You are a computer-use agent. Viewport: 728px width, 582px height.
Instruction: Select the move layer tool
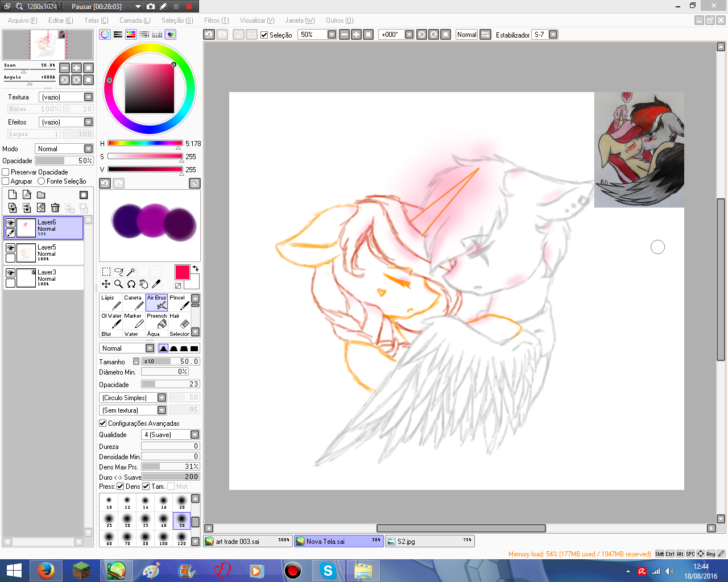click(x=106, y=284)
